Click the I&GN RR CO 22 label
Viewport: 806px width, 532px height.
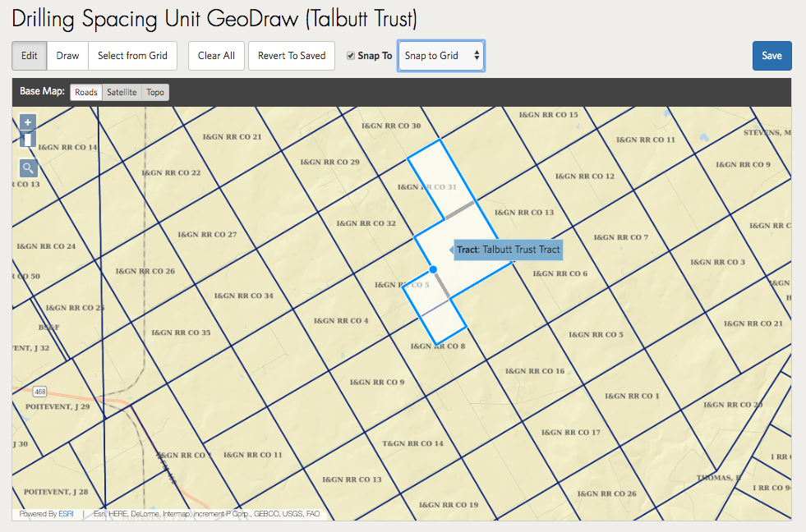point(171,172)
